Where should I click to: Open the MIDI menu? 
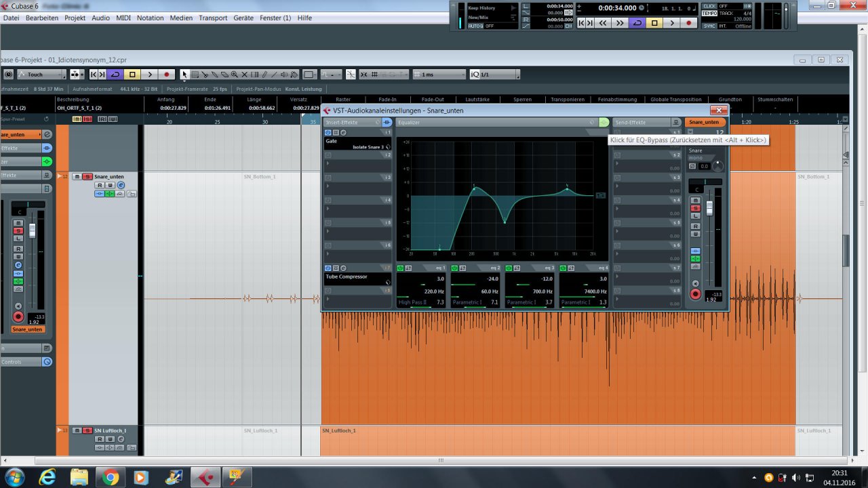[123, 18]
